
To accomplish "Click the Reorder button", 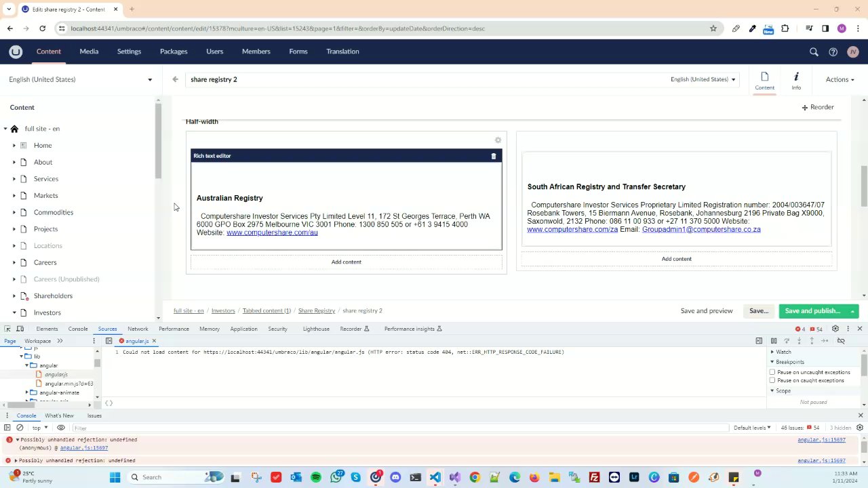I will coord(818,107).
